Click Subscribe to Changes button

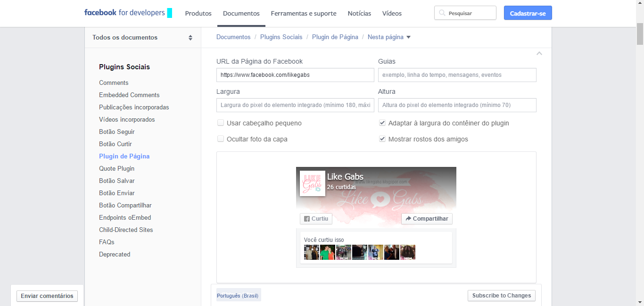tap(502, 296)
